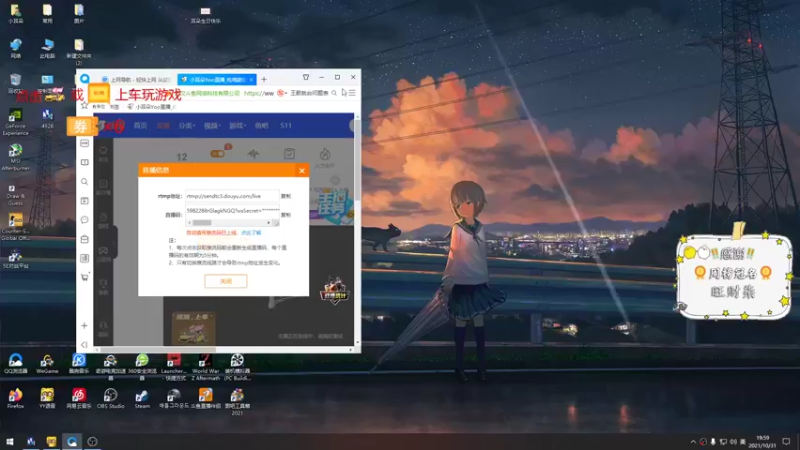Expand the Douyu nav 分类 dropdown
Image resolution: width=800 pixels, height=450 pixels.
(x=186, y=126)
